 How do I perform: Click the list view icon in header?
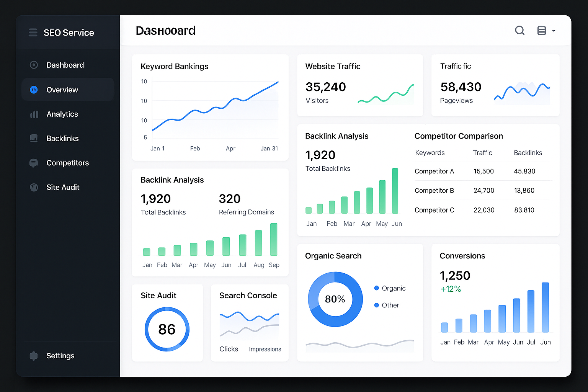tap(541, 31)
